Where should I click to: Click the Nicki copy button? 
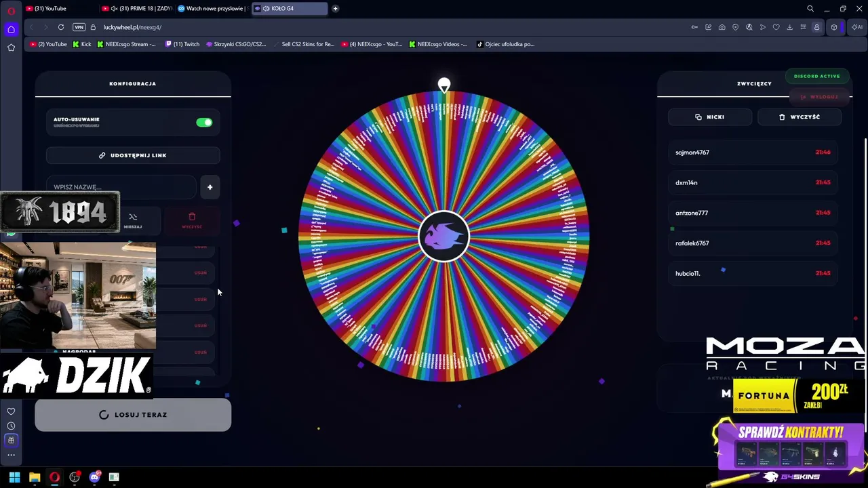pyautogui.click(x=710, y=117)
